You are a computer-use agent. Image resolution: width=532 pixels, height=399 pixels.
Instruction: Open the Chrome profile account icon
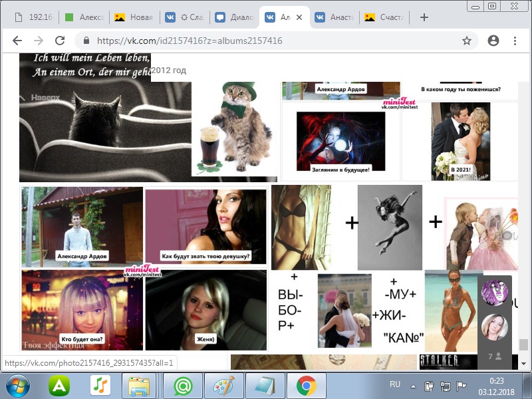(493, 41)
